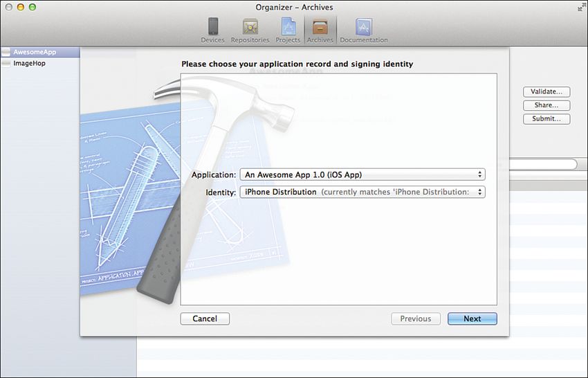
Task: Open the Application popup menu
Action: click(x=362, y=174)
